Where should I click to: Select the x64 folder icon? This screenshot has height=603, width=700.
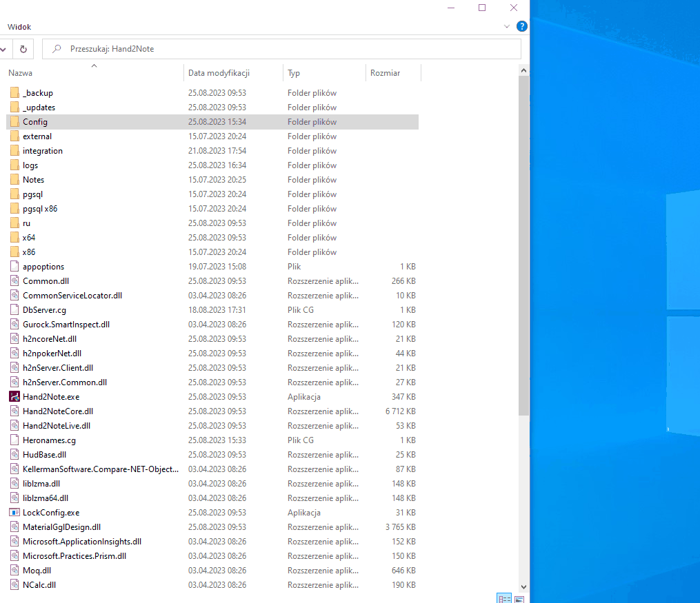pyautogui.click(x=14, y=238)
